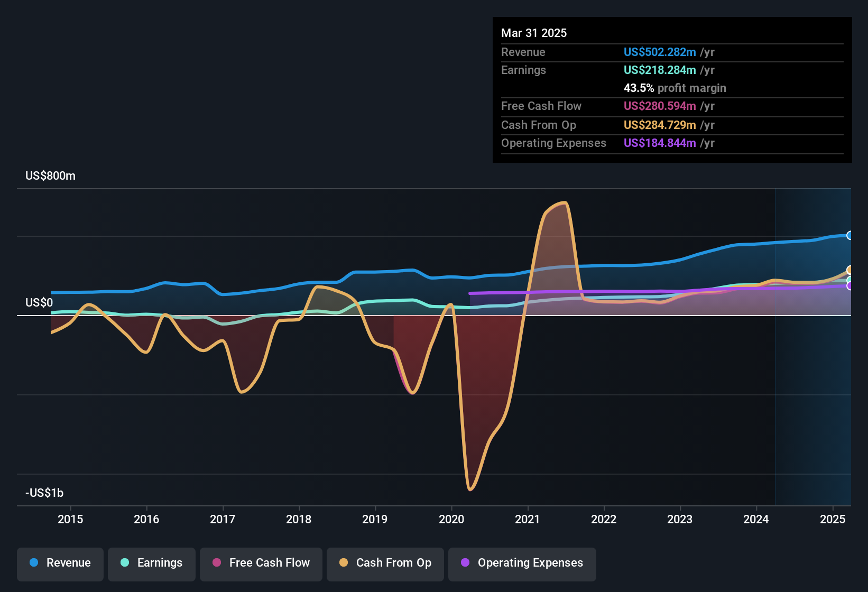The height and width of the screenshot is (592, 868).
Task: Click the Revenue row label in tooltip
Action: tap(523, 52)
